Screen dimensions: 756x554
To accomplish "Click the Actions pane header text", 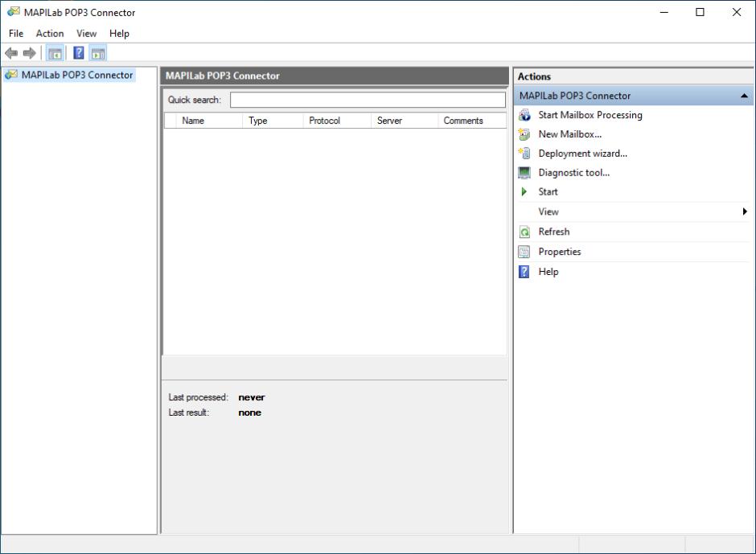I will 534,76.
